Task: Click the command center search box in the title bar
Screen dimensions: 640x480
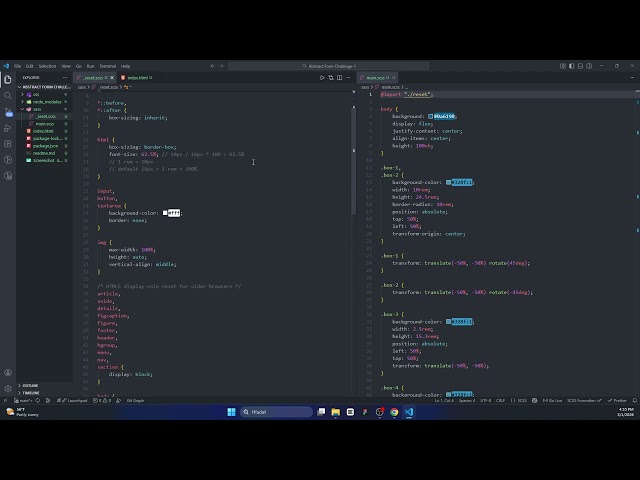Action: pos(329,66)
